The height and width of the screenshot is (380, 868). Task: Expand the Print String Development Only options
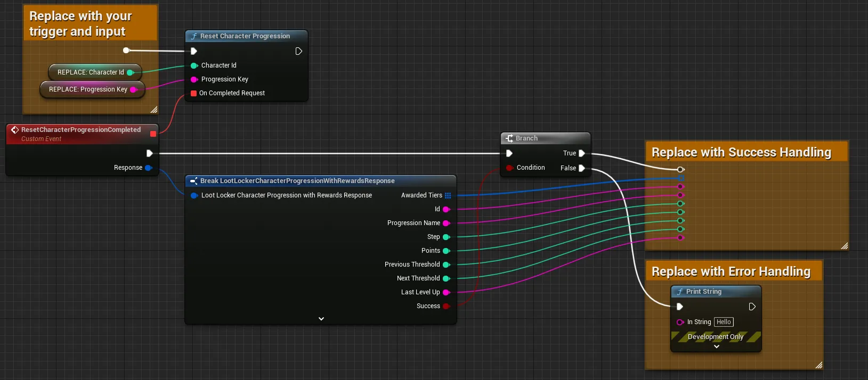point(717,346)
